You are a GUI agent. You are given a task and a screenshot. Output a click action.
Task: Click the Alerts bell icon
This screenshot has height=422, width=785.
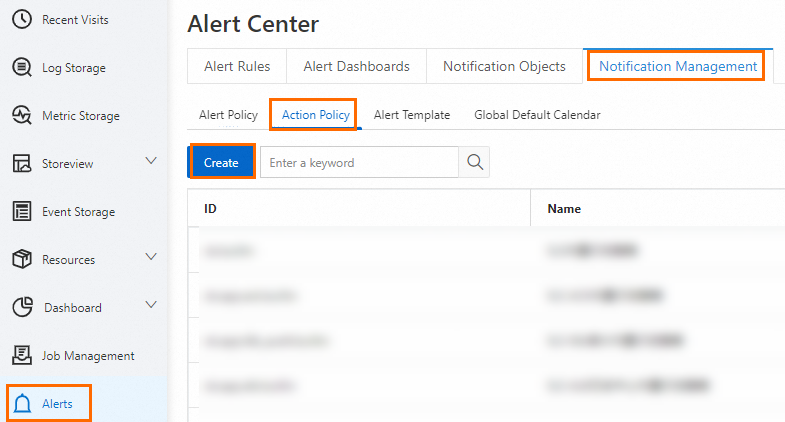(x=22, y=403)
